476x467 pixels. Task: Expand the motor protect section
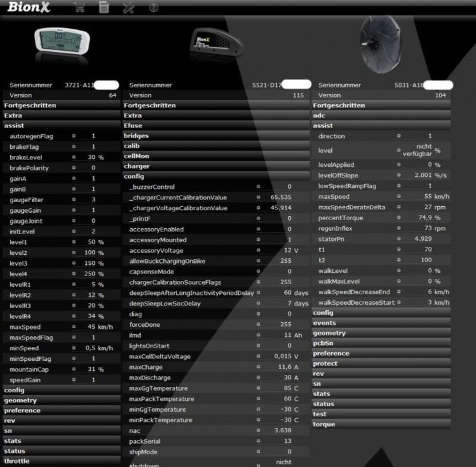tap(381, 364)
